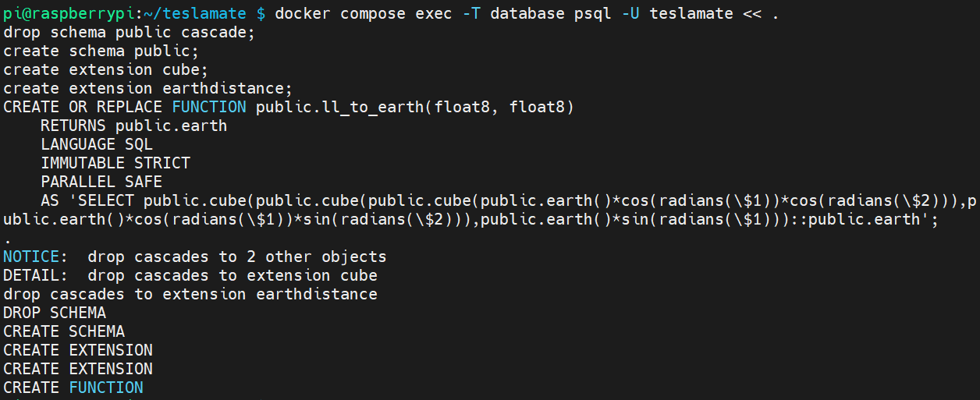Click the 'DROP SCHEMA' output line
The image size is (980, 400).
(55, 313)
